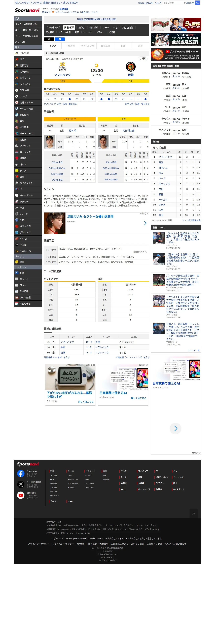The image size is (215, 644).
Task: Open 対戦成績（vs. 阪神）を見る link
Action: click(x=57, y=357)
